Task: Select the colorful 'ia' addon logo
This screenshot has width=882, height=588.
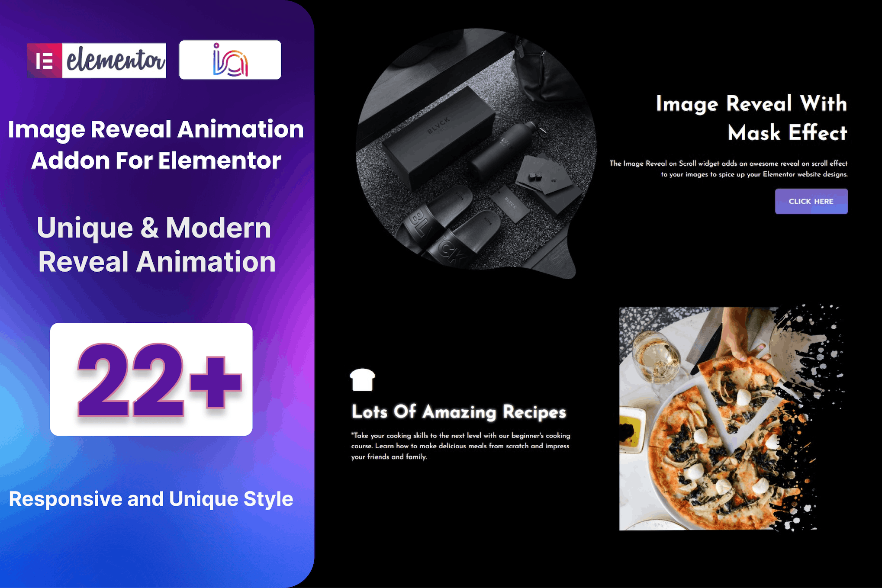Action: 230,61
